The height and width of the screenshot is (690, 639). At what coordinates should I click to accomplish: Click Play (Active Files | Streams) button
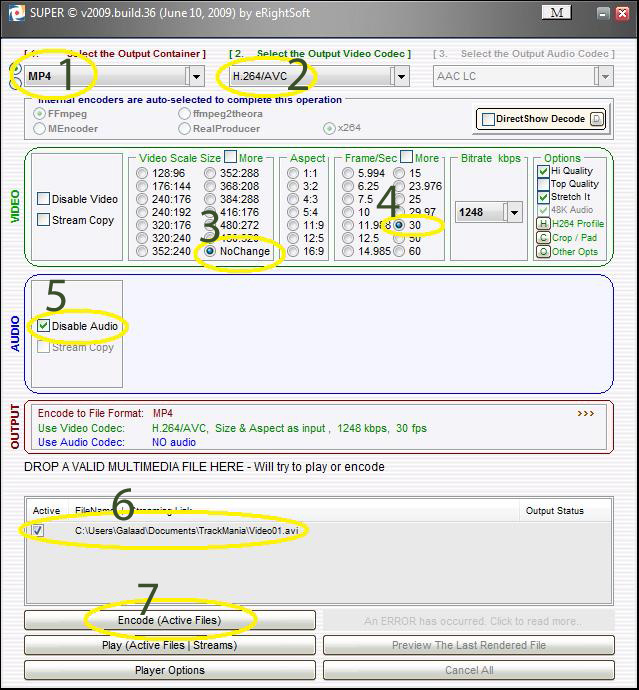[170, 645]
